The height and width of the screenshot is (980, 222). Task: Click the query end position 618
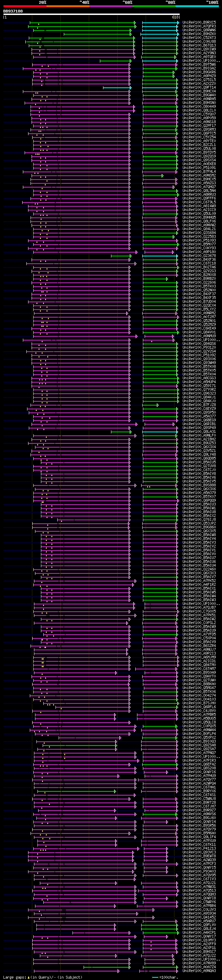tap(175, 17)
